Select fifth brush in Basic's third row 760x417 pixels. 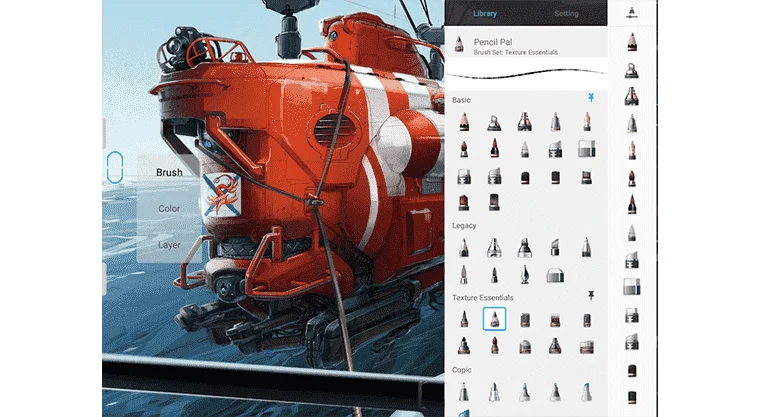point(587,177)
